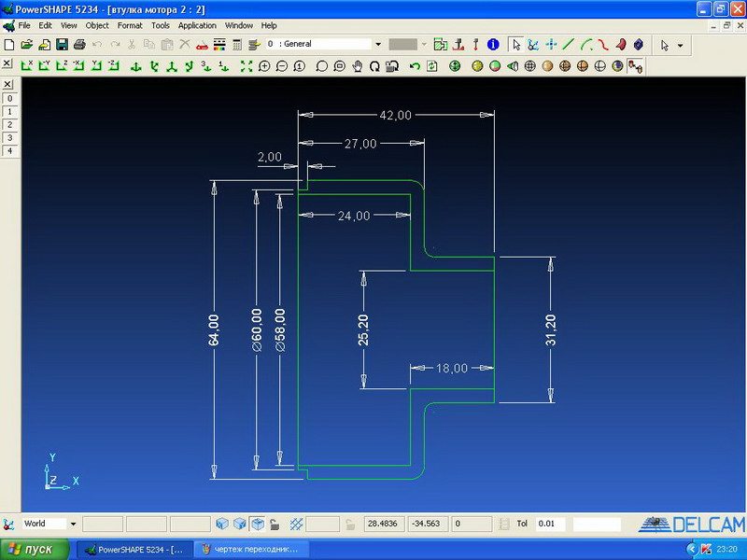Toggle the lock icon in status bar
747x560 pixels.
(x=275, y=525)
